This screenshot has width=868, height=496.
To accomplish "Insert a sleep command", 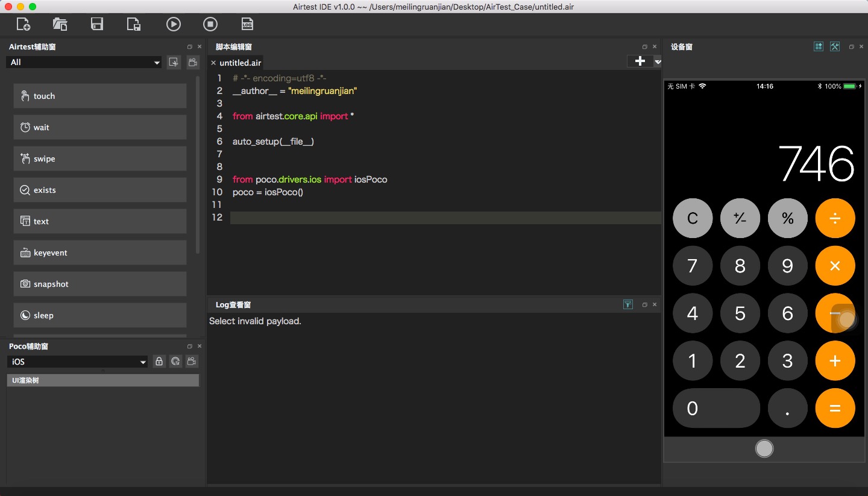I will [100, 315].
